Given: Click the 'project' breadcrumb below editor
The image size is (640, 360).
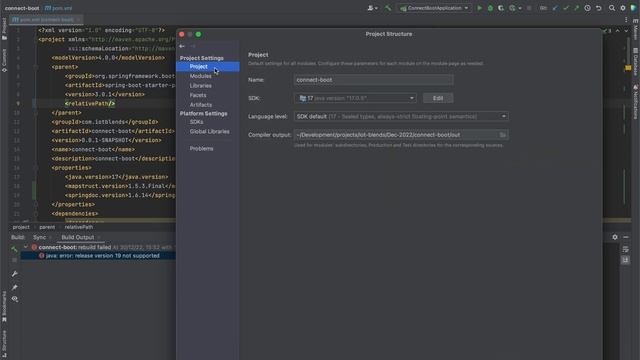Looking at the screenshot, I should (21, 227).
